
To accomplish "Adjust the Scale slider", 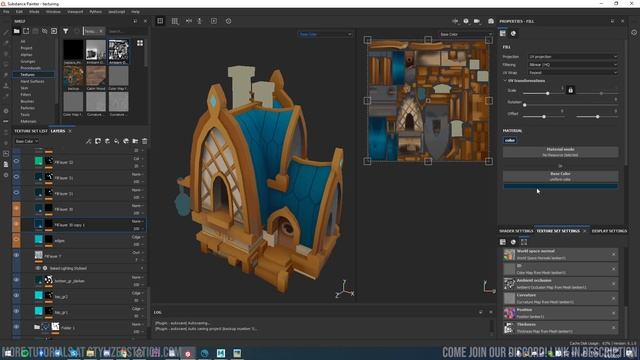I will [543, 93].
